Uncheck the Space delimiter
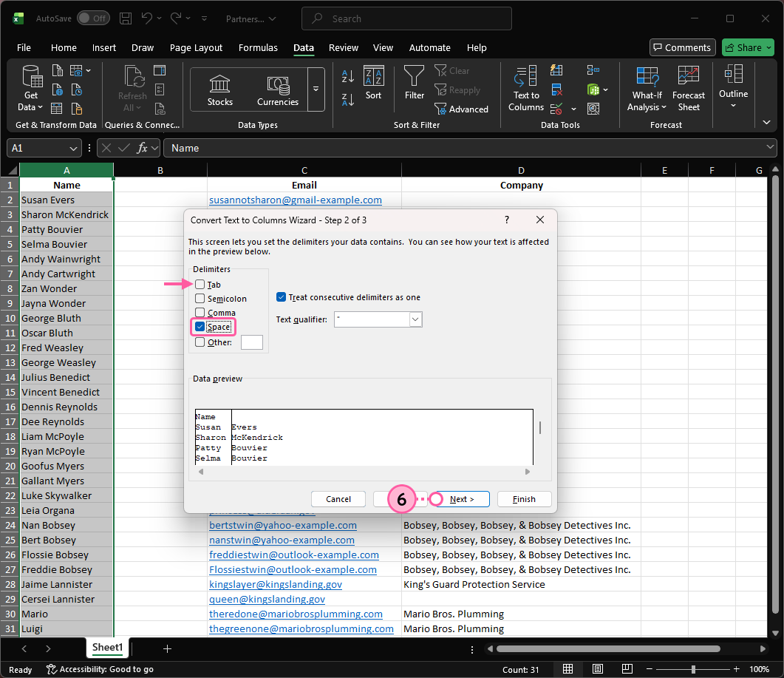784x678 pixels. coord(199,326)
